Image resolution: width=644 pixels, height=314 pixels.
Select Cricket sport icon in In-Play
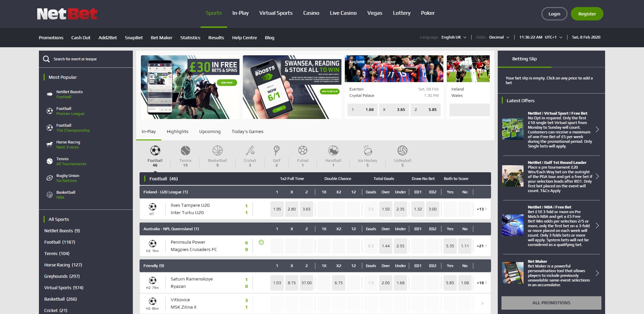250,150
